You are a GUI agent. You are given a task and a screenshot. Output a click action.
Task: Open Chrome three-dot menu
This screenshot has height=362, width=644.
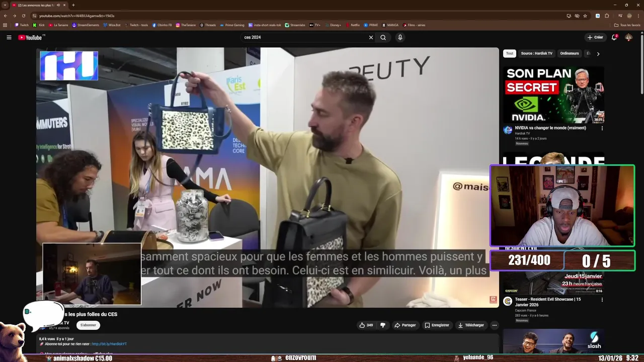point(638,16)
